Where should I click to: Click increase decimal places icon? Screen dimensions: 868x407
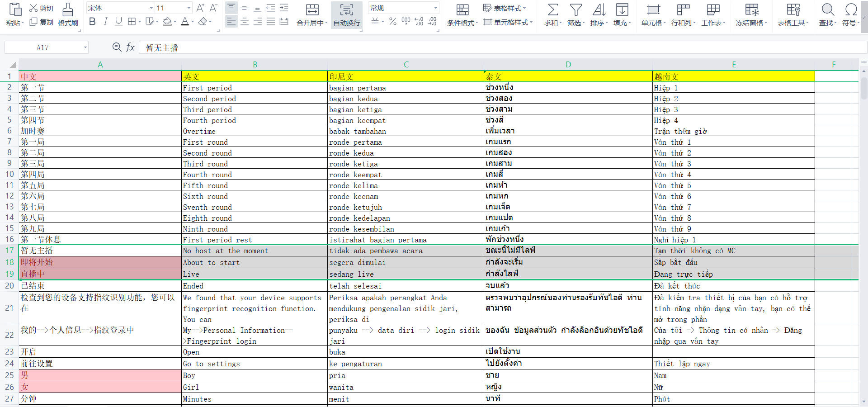[x=419, y=21]
